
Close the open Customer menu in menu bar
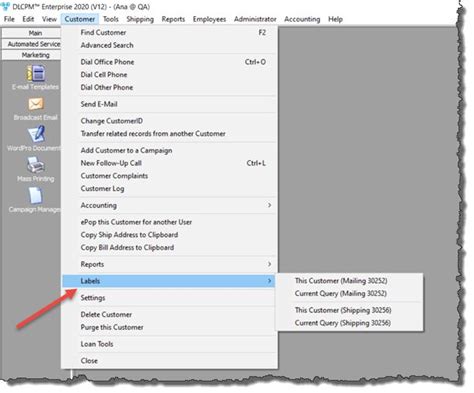pyautogui.click(x=80, y=19)
